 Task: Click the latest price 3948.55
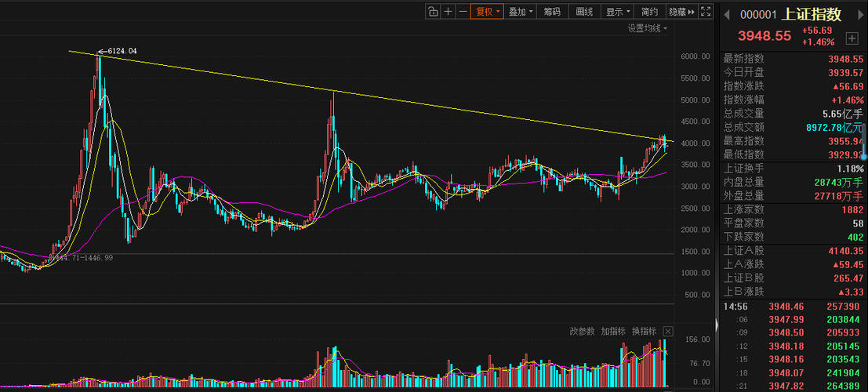(x=764, y=36)
